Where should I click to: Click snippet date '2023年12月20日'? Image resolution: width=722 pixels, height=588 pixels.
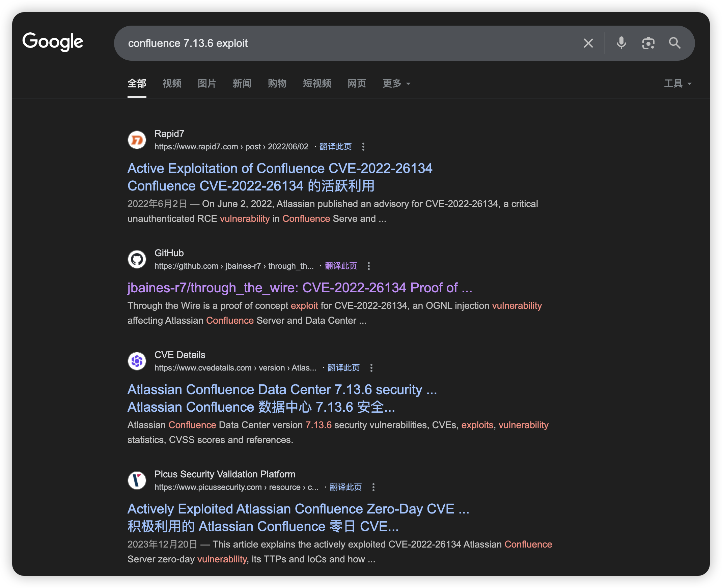click(162, 544)
